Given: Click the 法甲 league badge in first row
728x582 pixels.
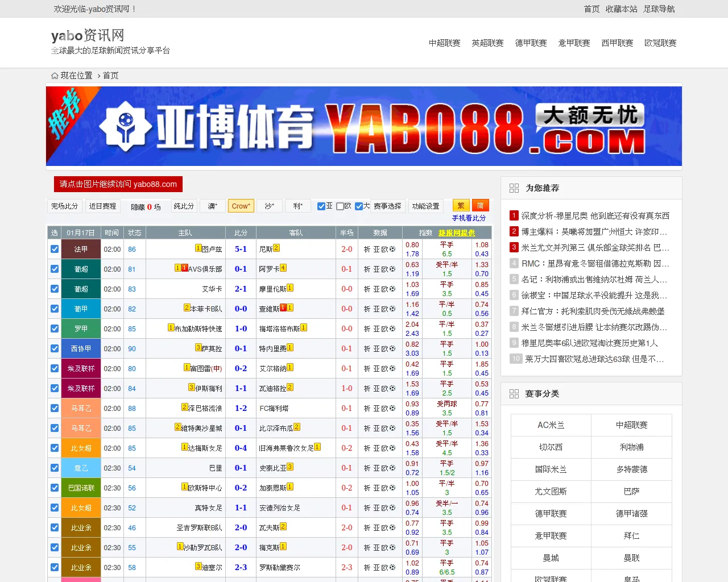Looking at the screenshot, I should click(x=81, y=248).
